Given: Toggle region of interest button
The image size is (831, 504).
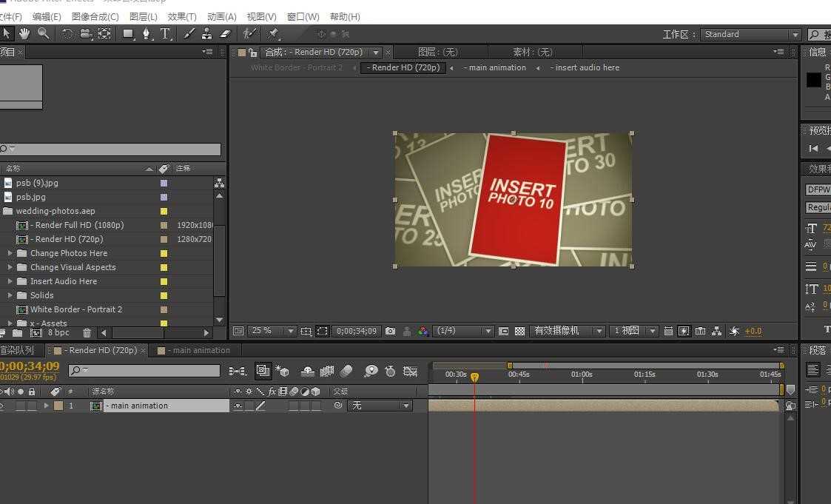Looking at the screenshot, I should pos(322,332).
